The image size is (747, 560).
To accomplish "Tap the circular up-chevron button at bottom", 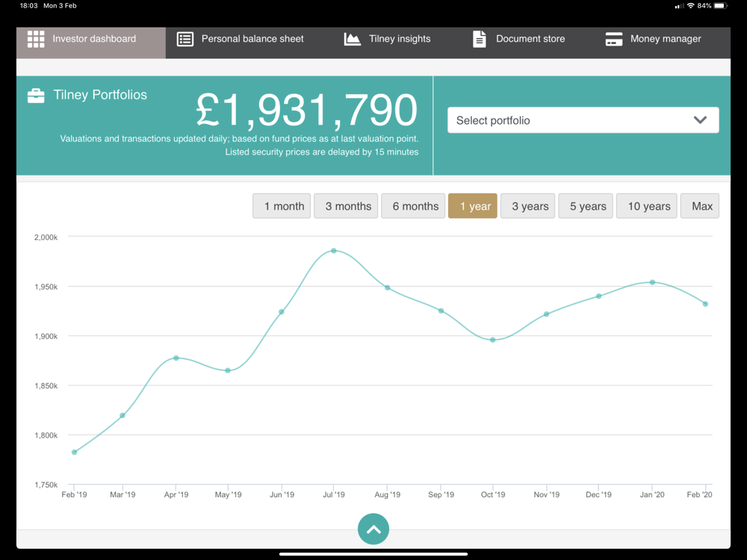I will pos(373,529).
